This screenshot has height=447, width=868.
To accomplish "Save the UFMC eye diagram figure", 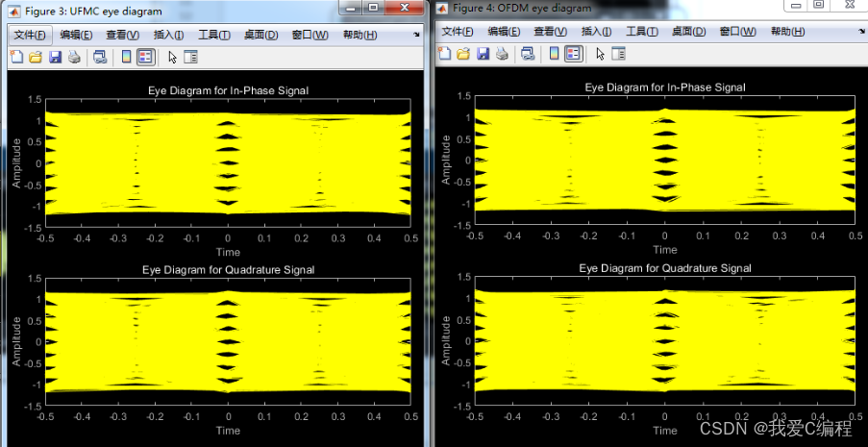I will pyautogui.click(x=55, y=57).
